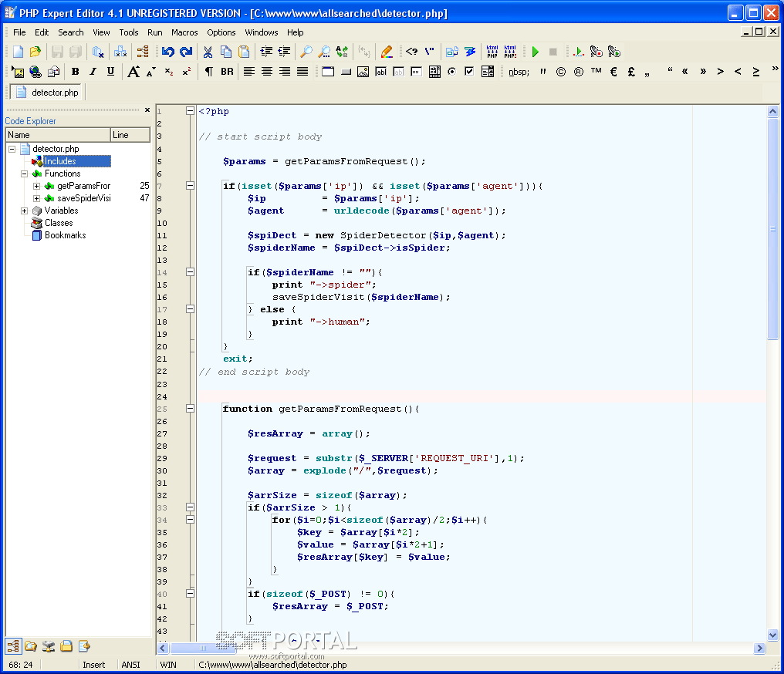The image size is (784, 674).
Task: Open the Search menu
Action: tap(70, 32)
